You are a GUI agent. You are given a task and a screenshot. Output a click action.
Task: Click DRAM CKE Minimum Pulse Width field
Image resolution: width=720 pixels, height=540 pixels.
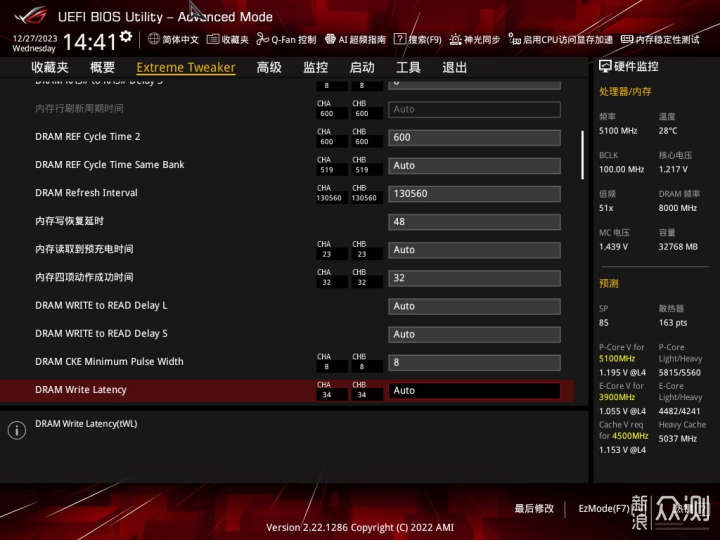(474, 362)
